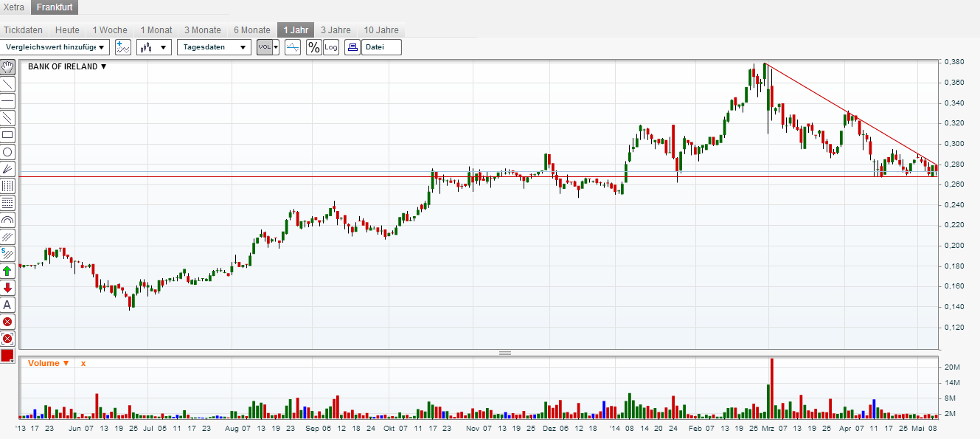Toggle percent scale display
The image size is (980, 439).
(x=314, y=47)
